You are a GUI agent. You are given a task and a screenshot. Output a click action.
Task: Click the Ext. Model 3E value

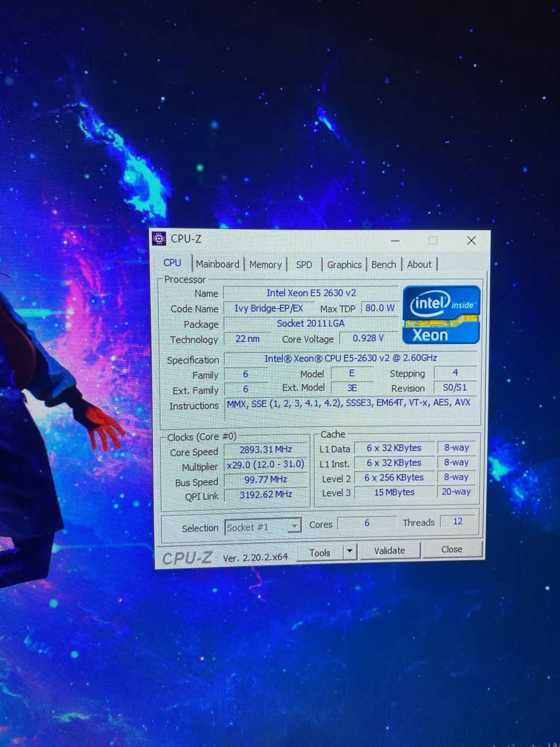[352, 388]
